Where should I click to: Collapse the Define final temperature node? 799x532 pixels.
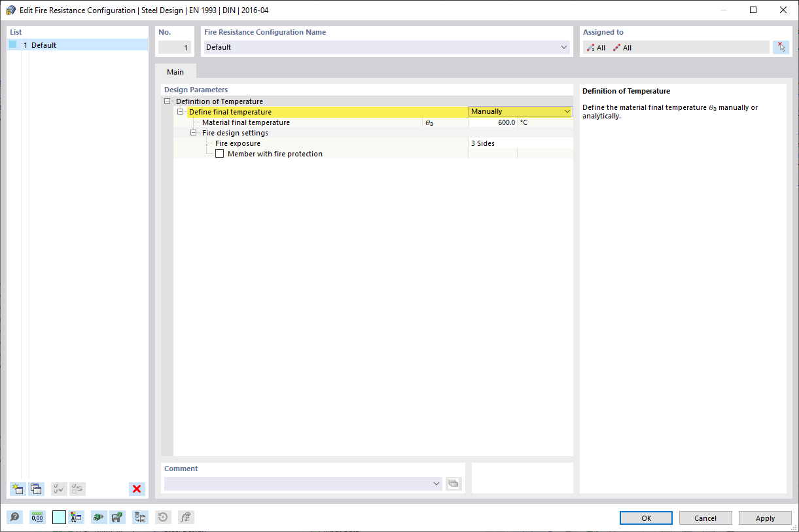[x=180, y=112]
